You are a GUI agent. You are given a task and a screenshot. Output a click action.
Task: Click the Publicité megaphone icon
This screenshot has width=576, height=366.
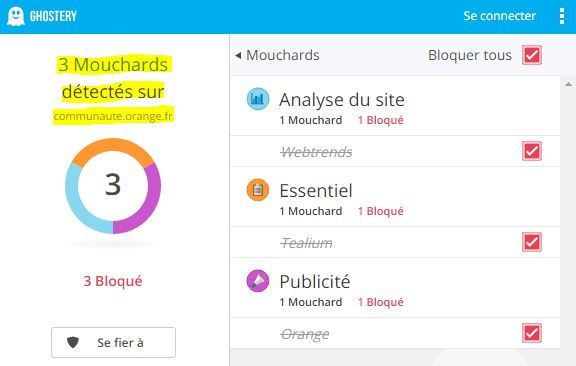point(258,281)
